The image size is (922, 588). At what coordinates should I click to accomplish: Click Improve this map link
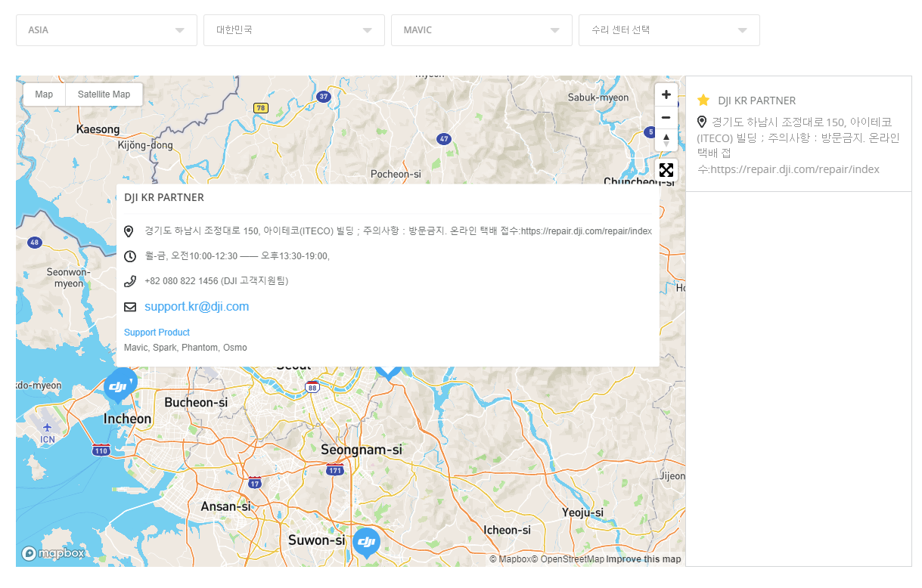tap(644, 559)
